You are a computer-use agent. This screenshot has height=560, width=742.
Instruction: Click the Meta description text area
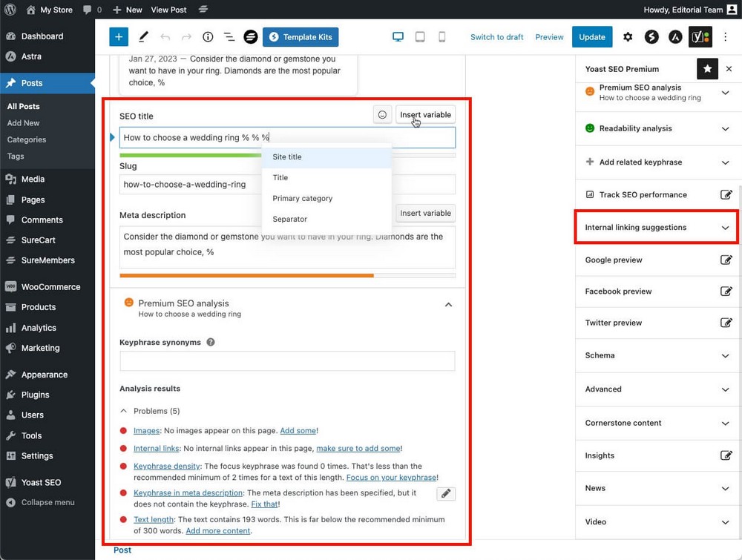[287, 248]
